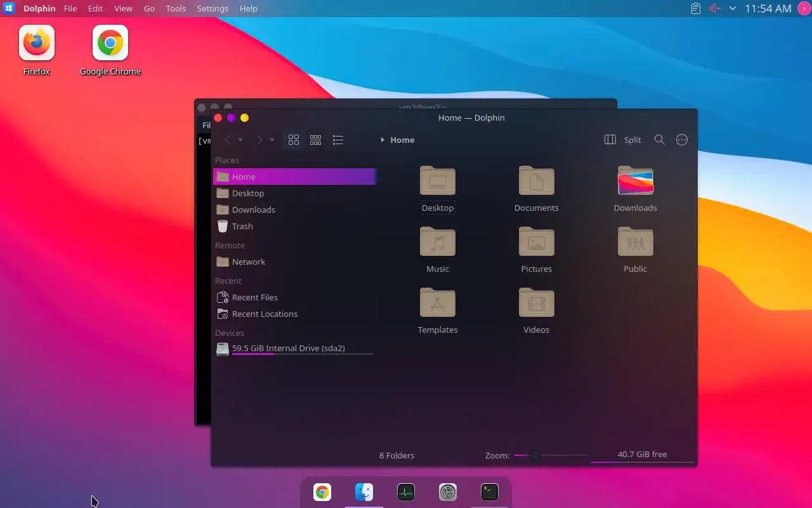Click the Devices section header

230,333
